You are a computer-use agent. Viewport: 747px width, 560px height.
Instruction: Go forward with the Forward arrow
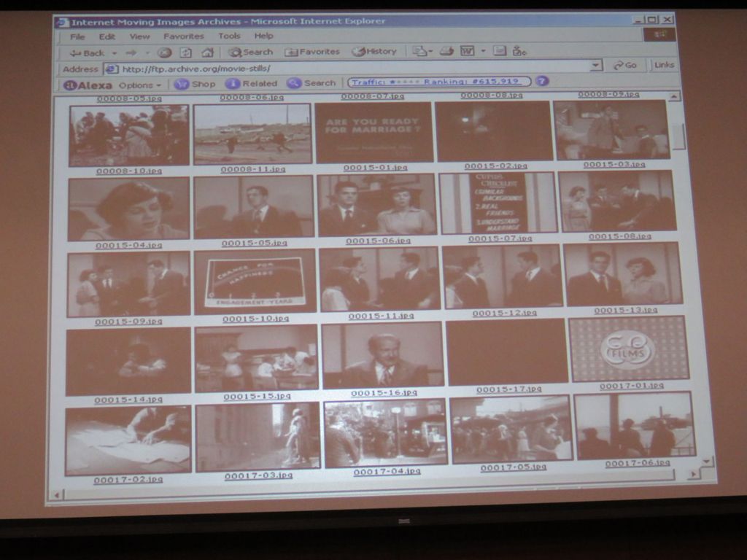pos(131,52)
